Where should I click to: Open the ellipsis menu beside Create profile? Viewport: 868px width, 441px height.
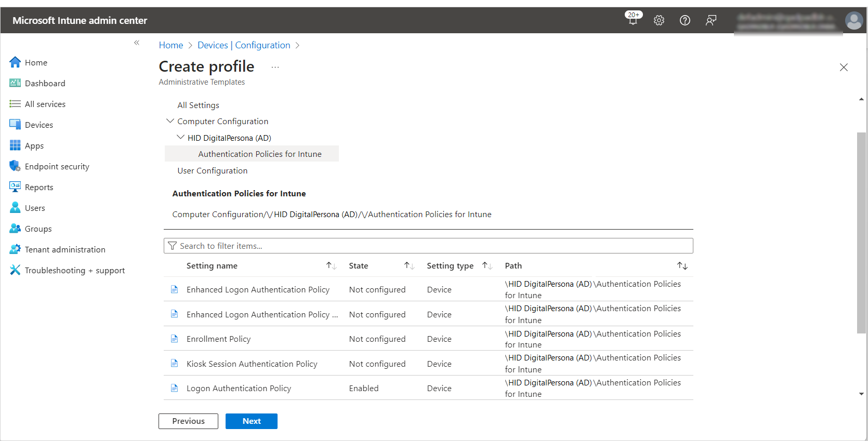pos(275,67)
